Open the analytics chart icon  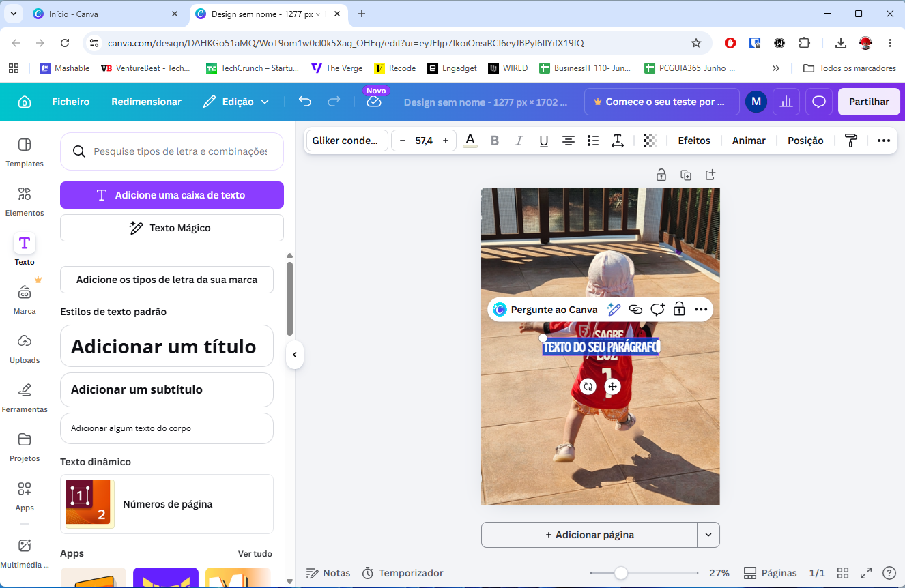786,102
